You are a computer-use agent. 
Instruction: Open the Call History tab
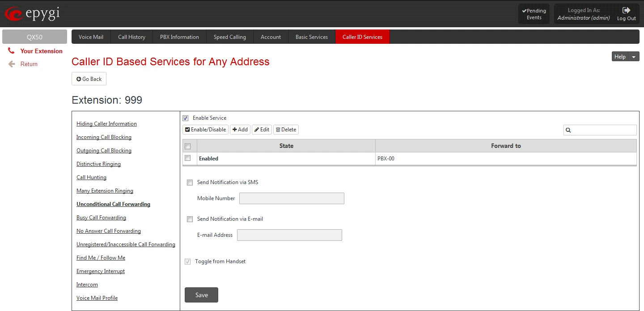[131, 37]
